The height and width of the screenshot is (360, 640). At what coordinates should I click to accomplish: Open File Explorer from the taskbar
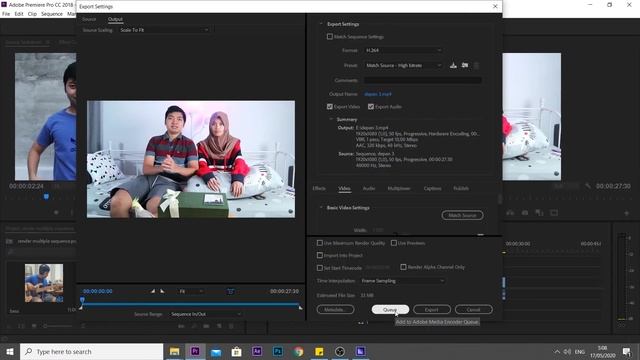(175, 351)
